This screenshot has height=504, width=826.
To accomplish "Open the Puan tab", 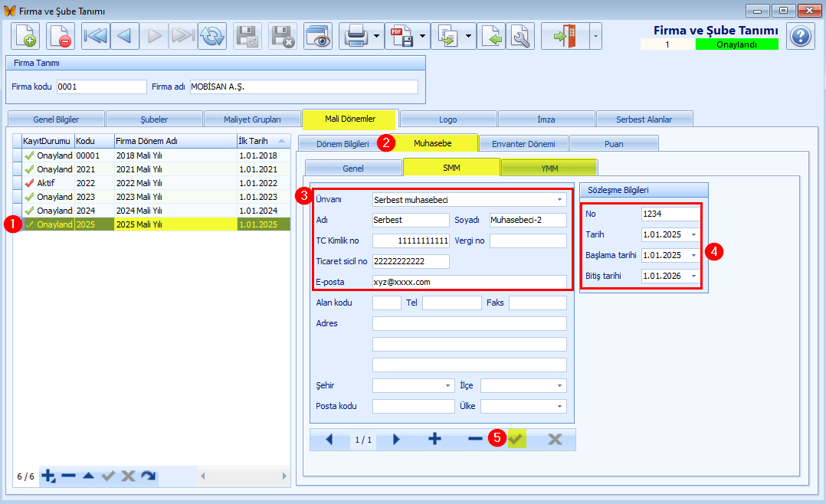I will click(x=614, y=144).
